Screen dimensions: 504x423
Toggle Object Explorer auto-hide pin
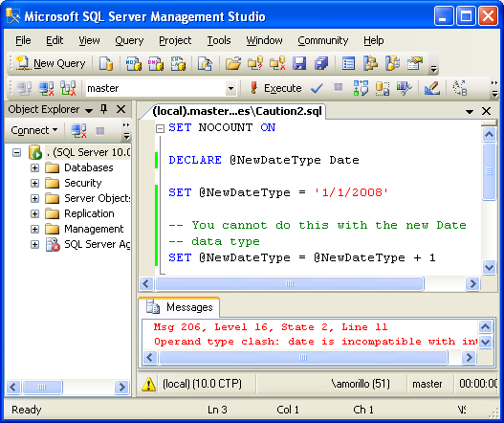104,109
